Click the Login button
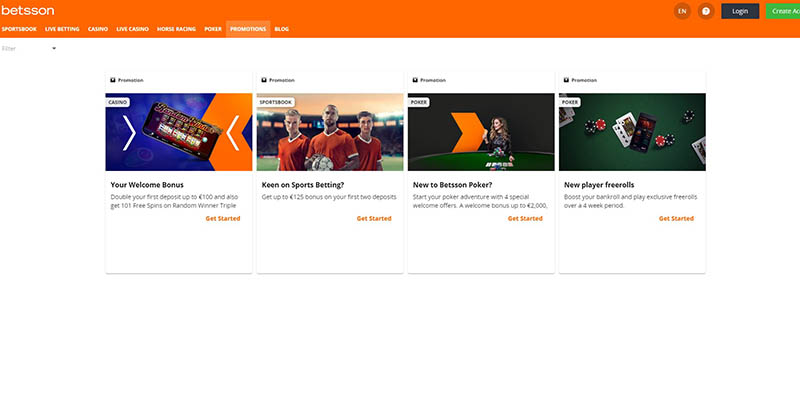The height and width of the screenshot is (400, 800). point(740,11)
